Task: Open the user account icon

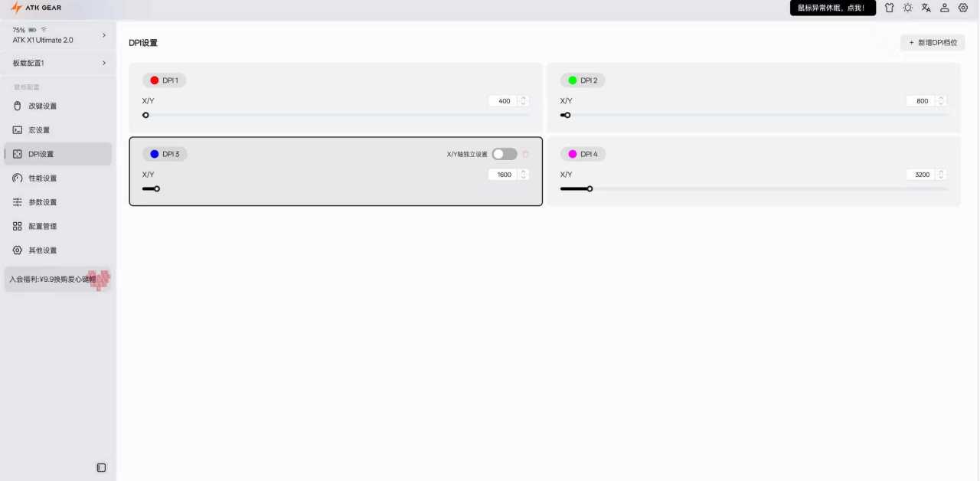Action: [x=945, y=8]
